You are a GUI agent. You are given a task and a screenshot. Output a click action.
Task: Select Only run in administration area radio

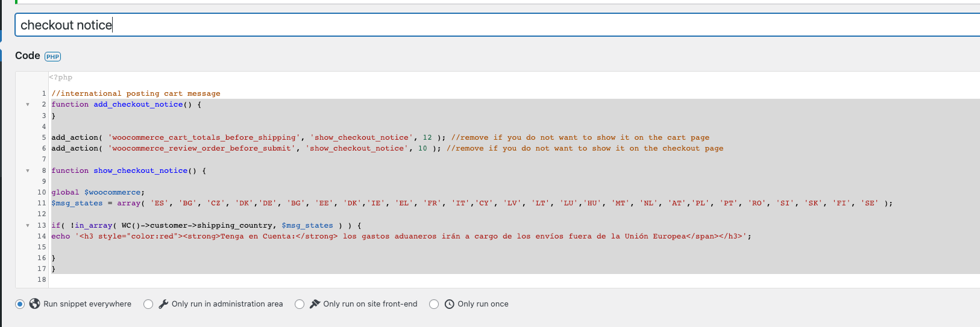point(148,304)
